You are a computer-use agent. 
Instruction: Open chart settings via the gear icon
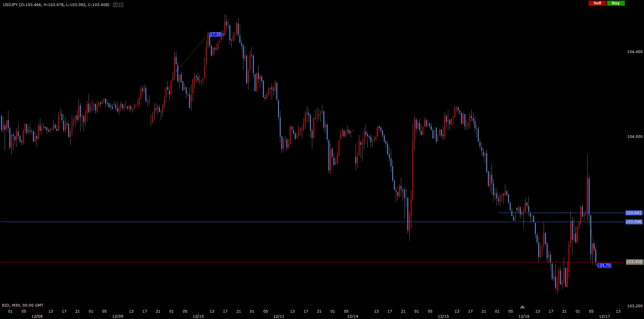[x=121, y=5]
